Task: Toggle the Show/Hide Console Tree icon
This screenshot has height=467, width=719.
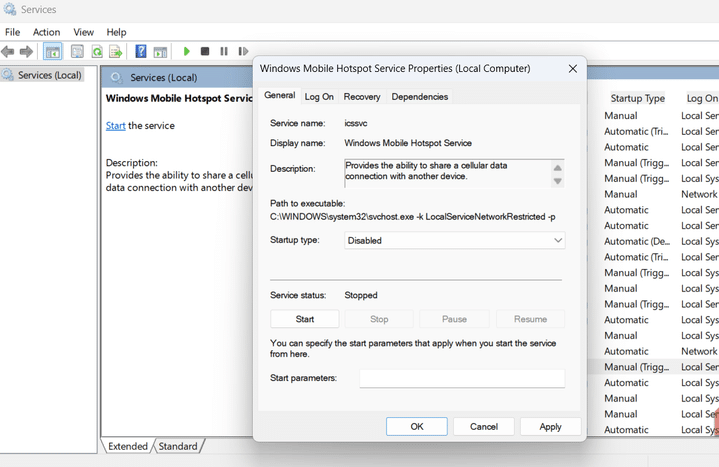Action: click(53, 51)
